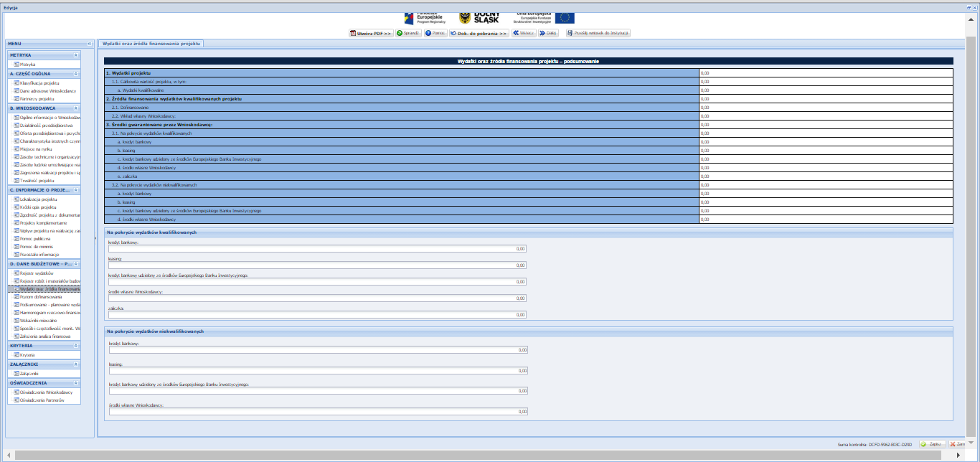The height and width of the screenshot is (462, 980).
Task: Open Pozostałe informacje item
Action: pos(39,254)
